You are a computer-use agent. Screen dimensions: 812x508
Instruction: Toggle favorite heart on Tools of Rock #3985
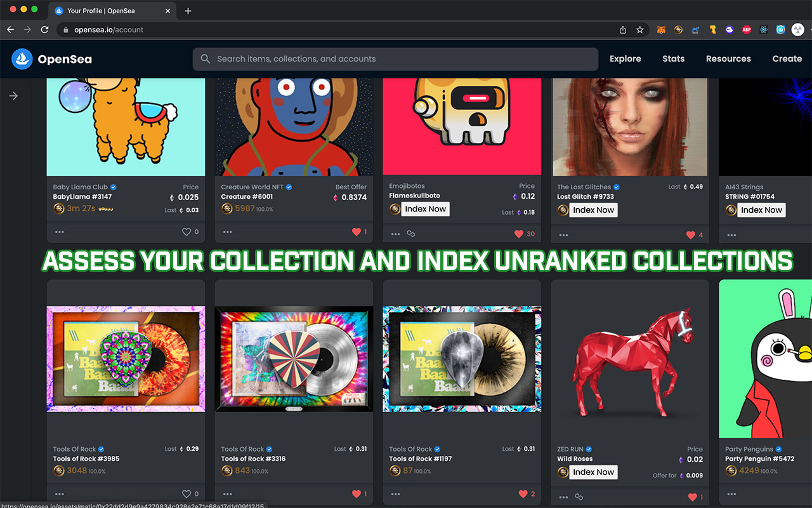tap(187, 493)
